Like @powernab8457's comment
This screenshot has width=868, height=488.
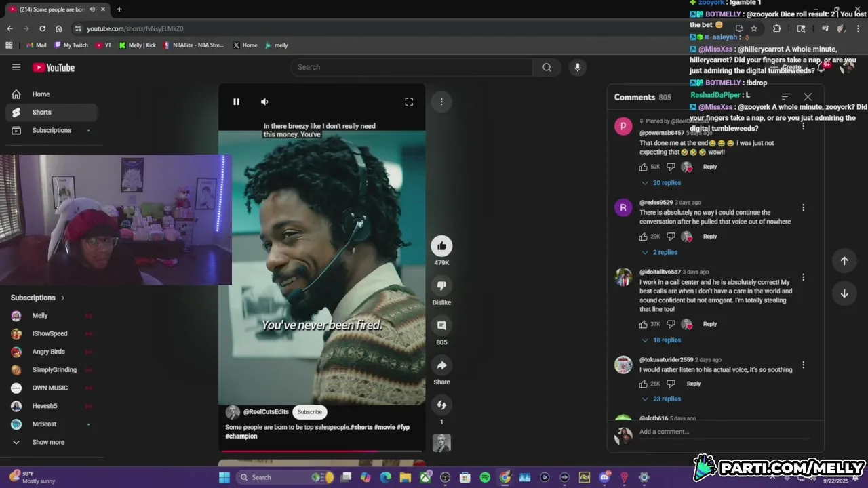tap(643, 167)
